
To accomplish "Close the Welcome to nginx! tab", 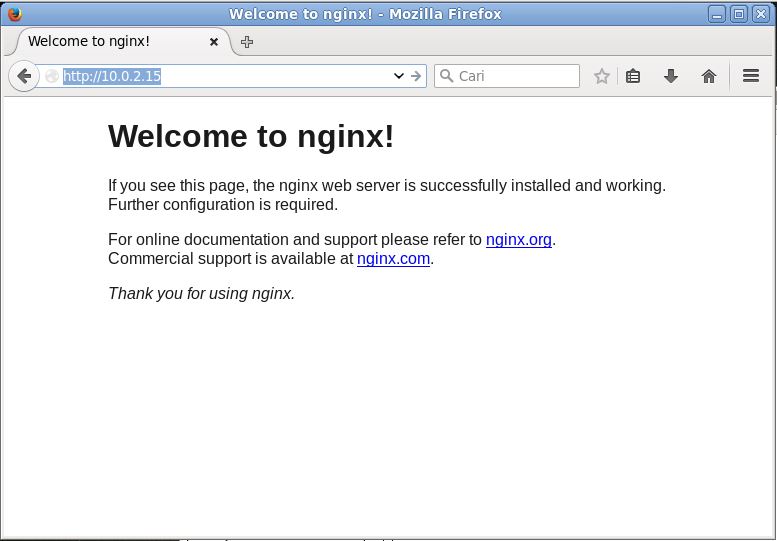I will [214, 42].
